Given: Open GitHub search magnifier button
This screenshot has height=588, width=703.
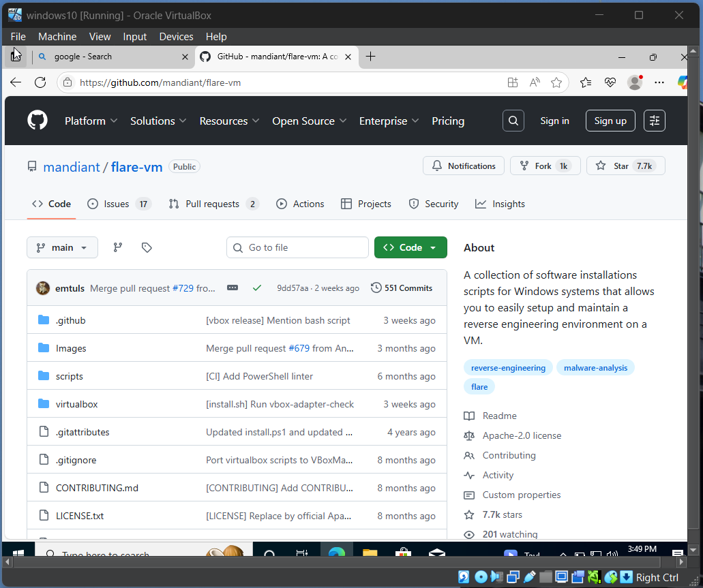Looking at the screenshot, I should pyautogui.click(x=513, y=121).
